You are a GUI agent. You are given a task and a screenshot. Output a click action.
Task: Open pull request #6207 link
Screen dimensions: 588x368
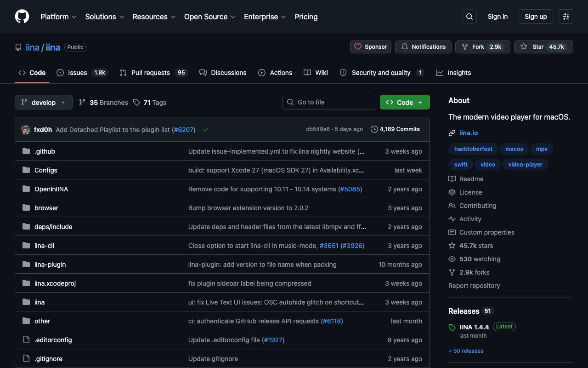[184, 130]
